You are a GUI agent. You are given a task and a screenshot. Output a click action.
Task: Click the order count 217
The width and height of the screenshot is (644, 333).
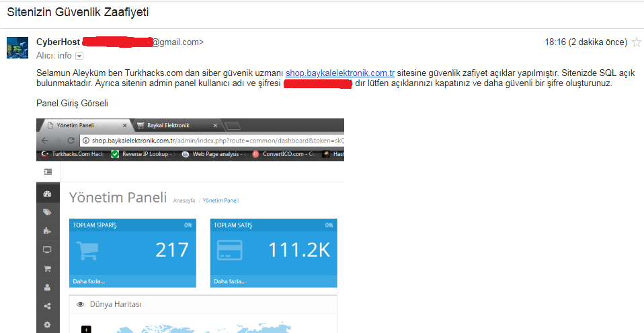171,250
